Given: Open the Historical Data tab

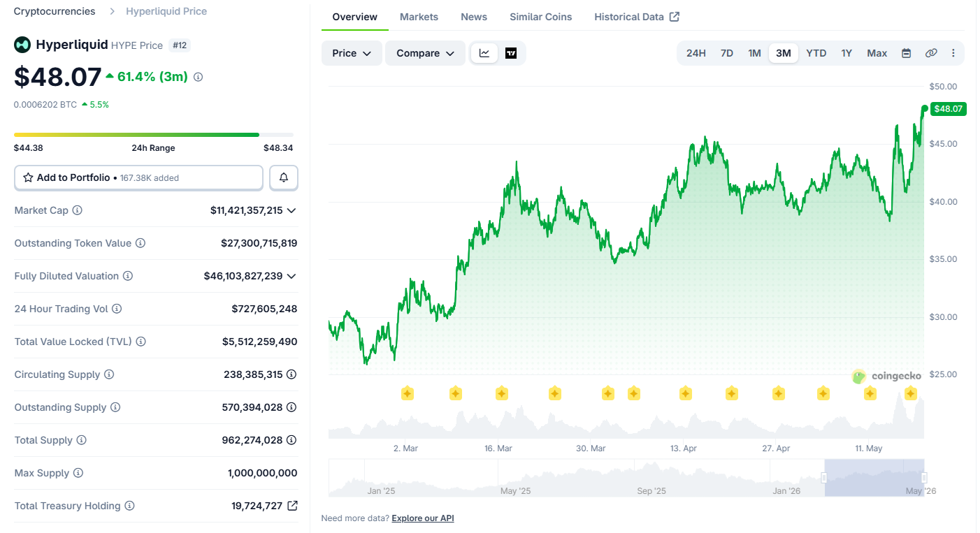Looking at the screenshot, I should coord(629,17).
